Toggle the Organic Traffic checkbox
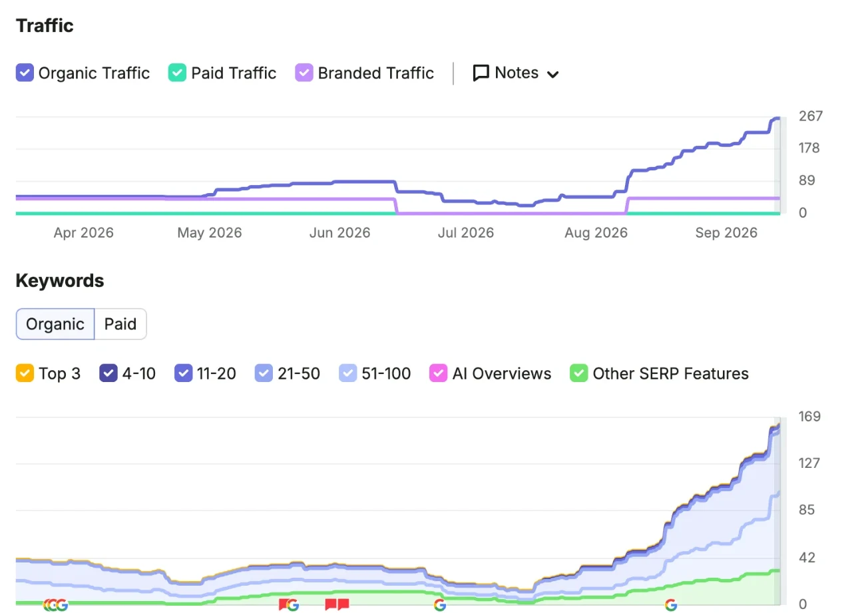The image size is (868, 613). (x=25, y=73)
